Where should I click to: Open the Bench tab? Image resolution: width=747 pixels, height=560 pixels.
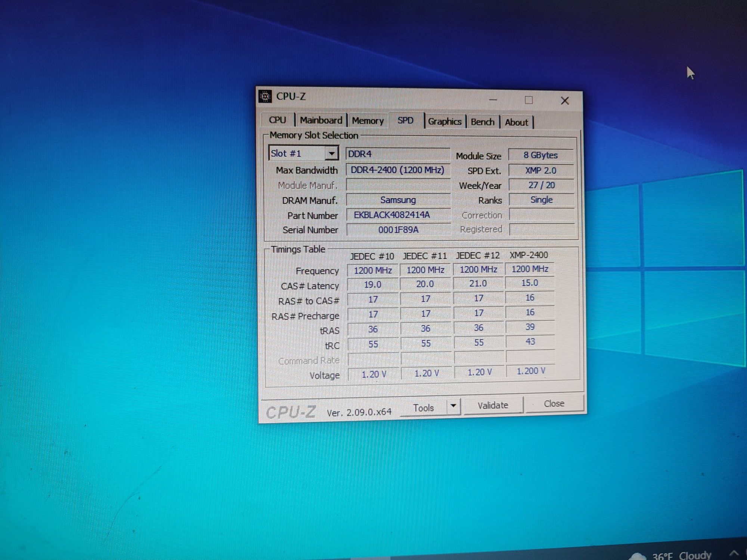tap(483, 122)
